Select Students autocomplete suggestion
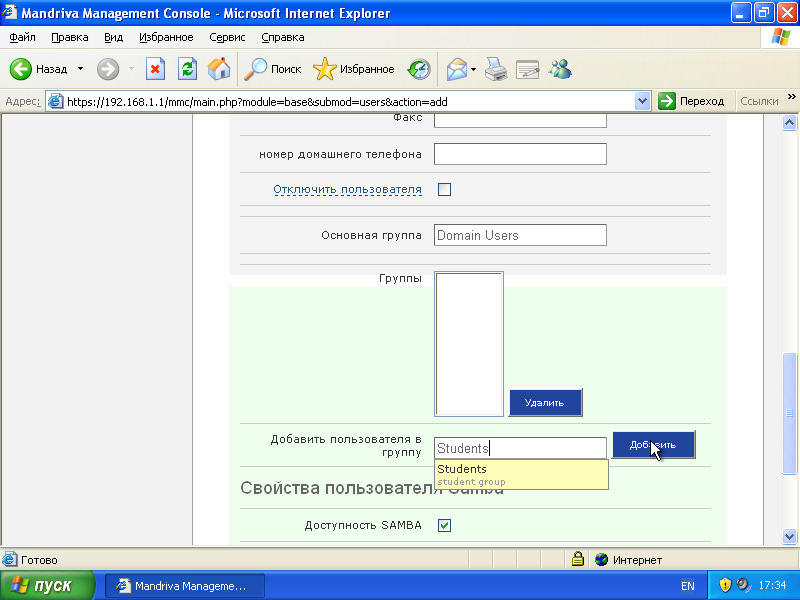Screen dimensions: 800x600 521,474
